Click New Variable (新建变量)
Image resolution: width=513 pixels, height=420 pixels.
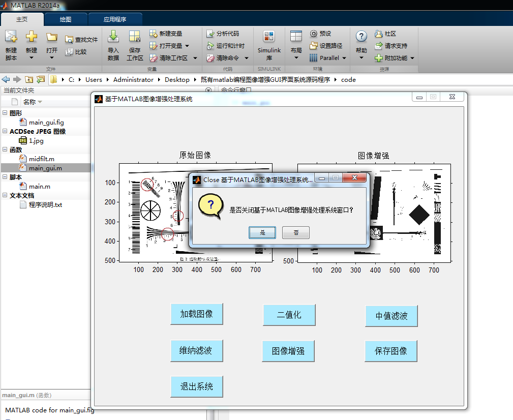(166, 34)
